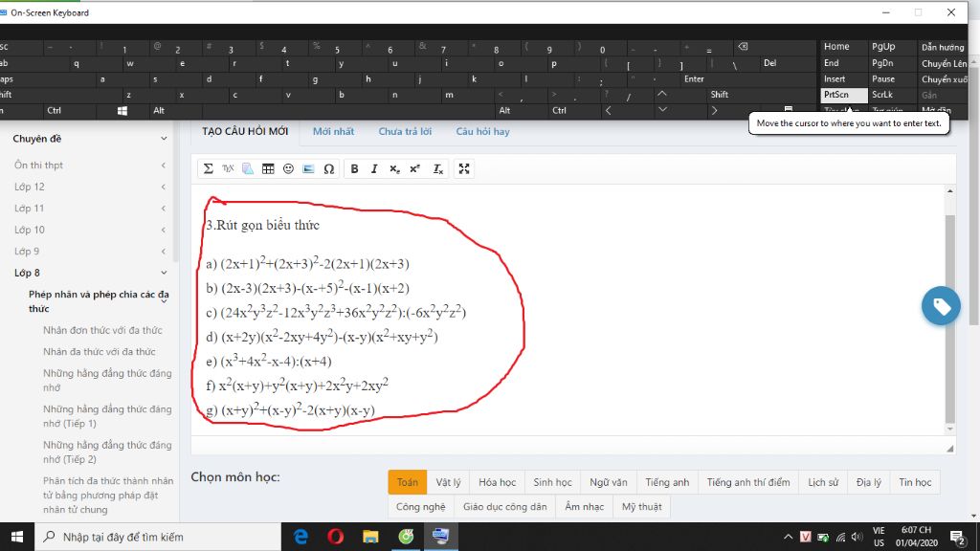Switch to the Chưa trả lời tab
The image size is (980, 551).
[x=405, y=131]
